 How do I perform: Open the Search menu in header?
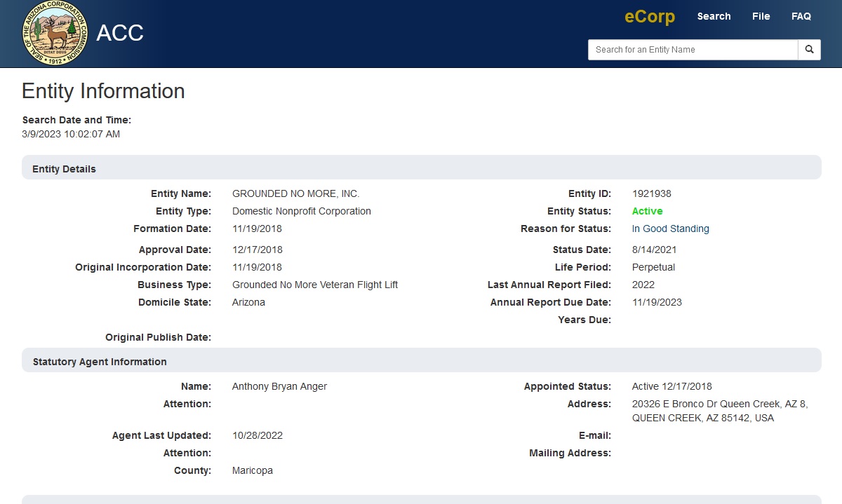(x=714, y=16)
